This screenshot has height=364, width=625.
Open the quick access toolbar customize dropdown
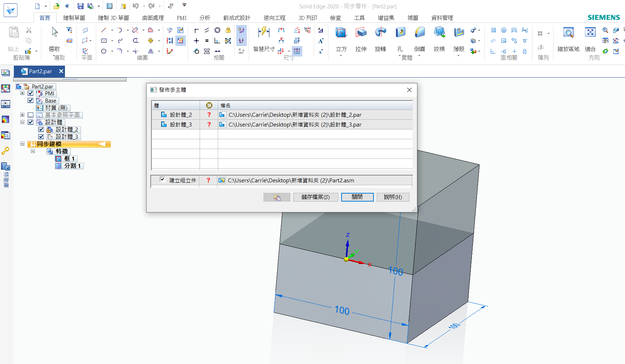click(184, 5)
